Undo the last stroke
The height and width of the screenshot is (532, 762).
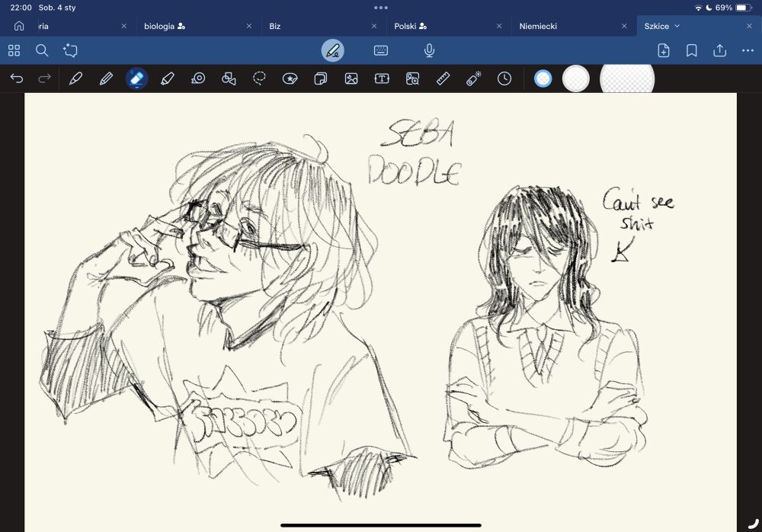click(17, 79)
